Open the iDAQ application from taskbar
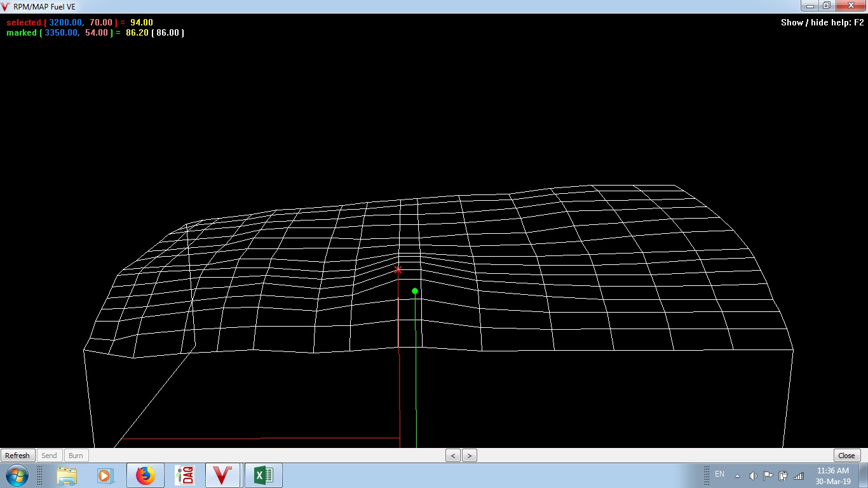Screen dimensions: 868x488 [184, 475]
